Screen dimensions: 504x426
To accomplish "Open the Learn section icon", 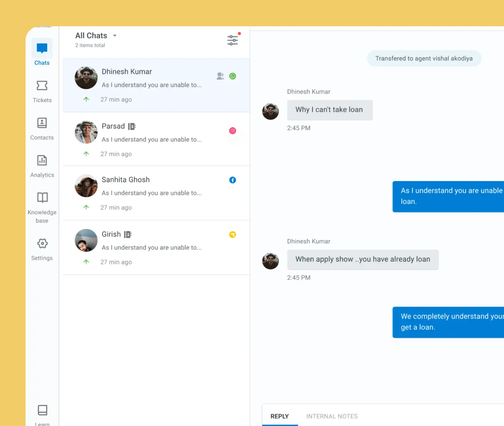I will [x=42, y=411].
